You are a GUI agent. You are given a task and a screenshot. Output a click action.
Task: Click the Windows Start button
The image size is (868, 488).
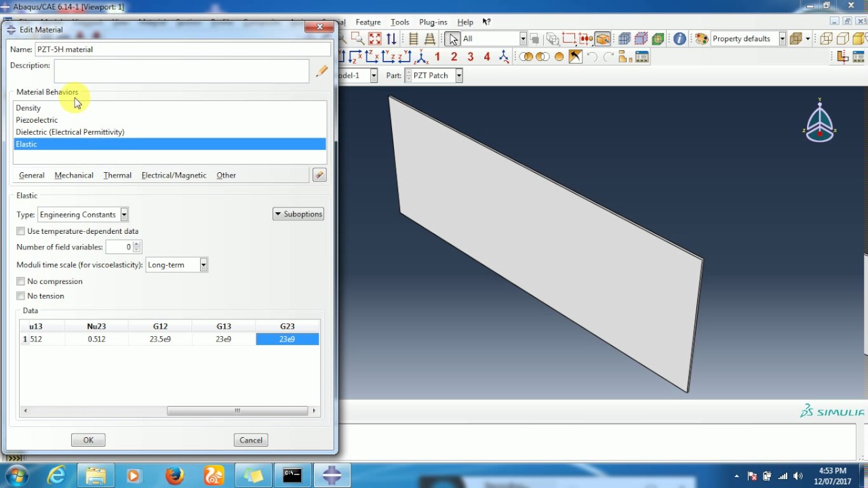16,476
